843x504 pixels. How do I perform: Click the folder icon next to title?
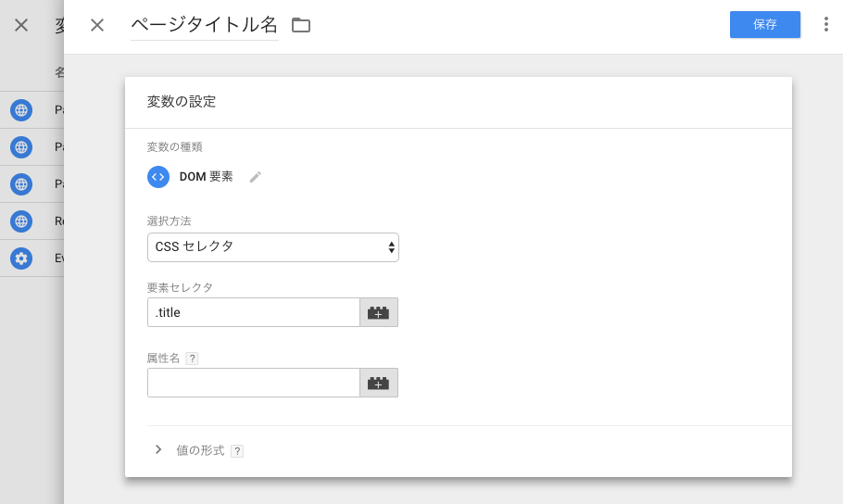pyautogui.click(x=301, y=25)
